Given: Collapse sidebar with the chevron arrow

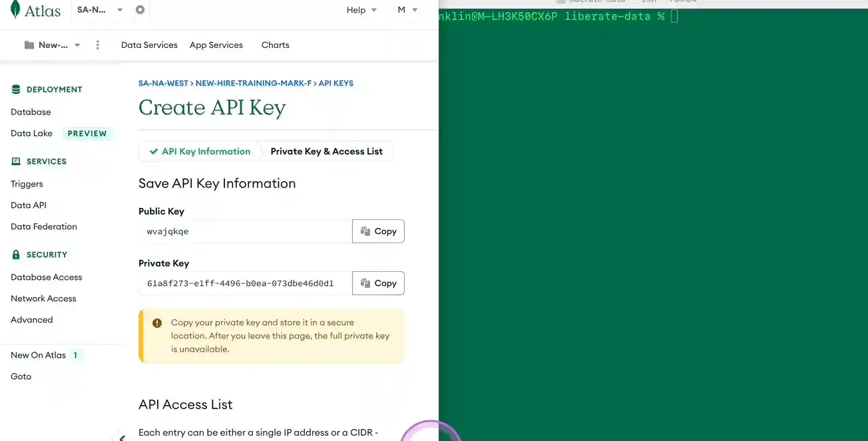Looking at the screenshot, I should point(122,437).
